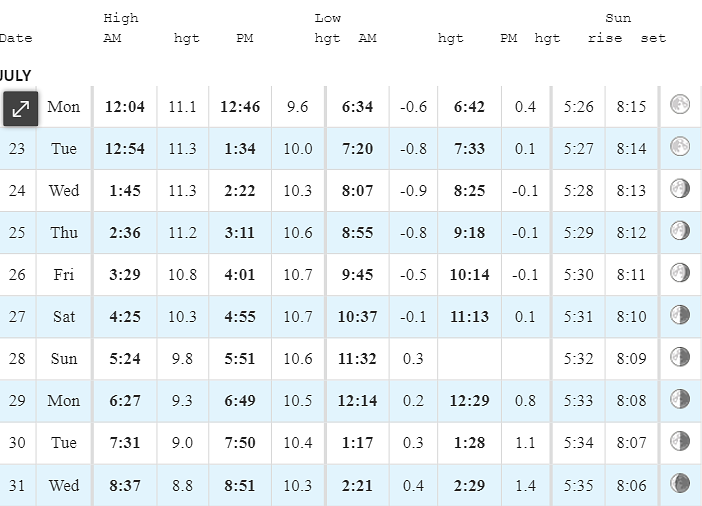Click moon phase icon for Tue 23
Viewport: 702px width, 506px height.
click(x=680, y=146)
